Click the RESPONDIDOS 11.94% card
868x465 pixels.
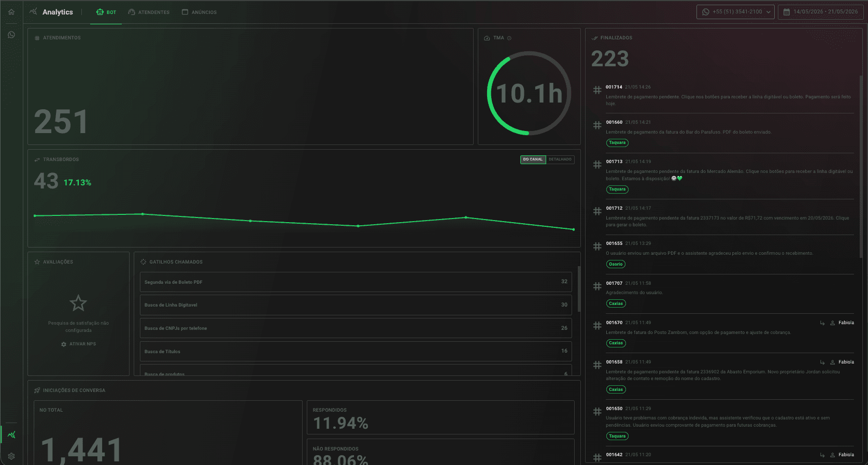(440, 417)
